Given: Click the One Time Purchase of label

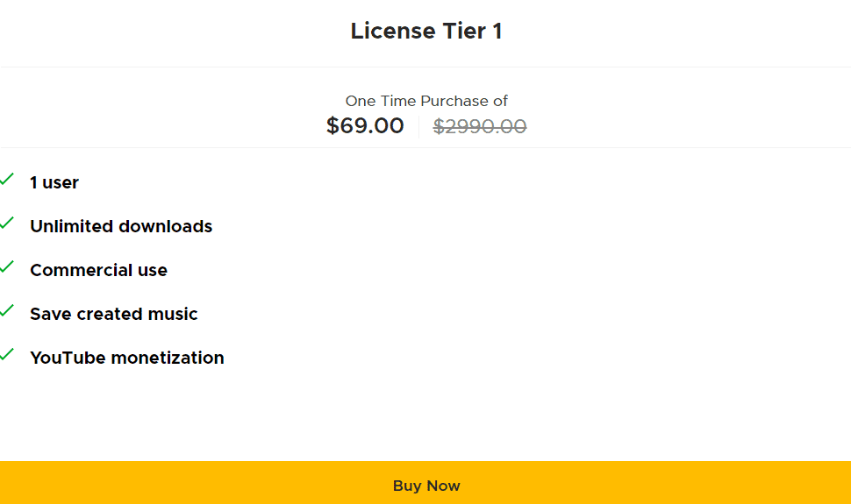Looking at the screenshot, I should [426, 101].
